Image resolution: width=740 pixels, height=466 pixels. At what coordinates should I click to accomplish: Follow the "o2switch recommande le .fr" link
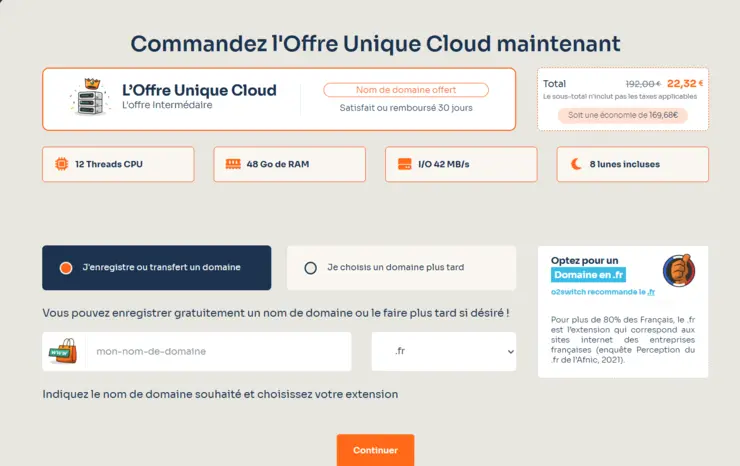(603, 292)
